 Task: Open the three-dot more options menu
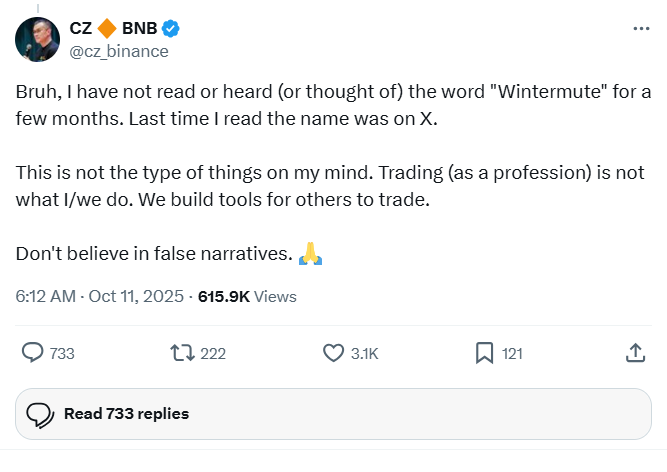tap(641, 29)
